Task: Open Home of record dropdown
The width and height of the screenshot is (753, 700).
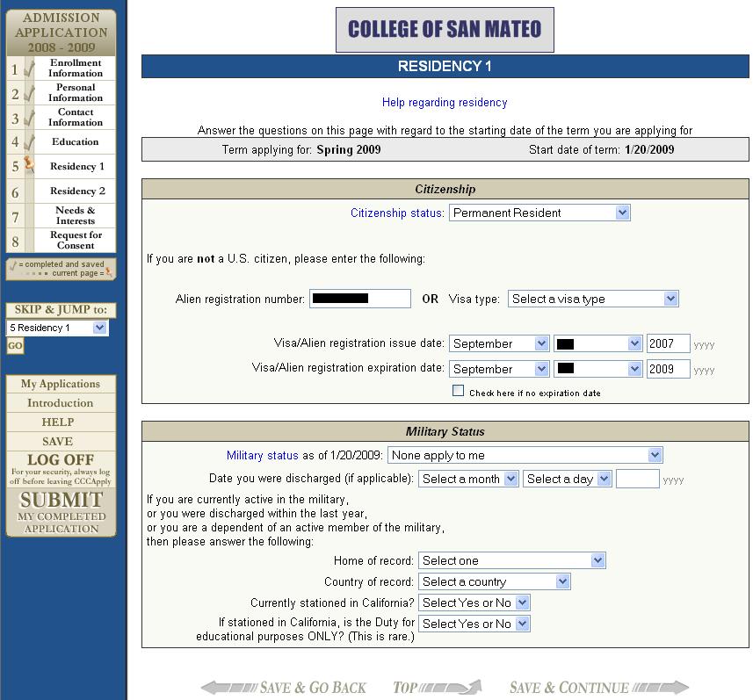Action: click(512, 560)
